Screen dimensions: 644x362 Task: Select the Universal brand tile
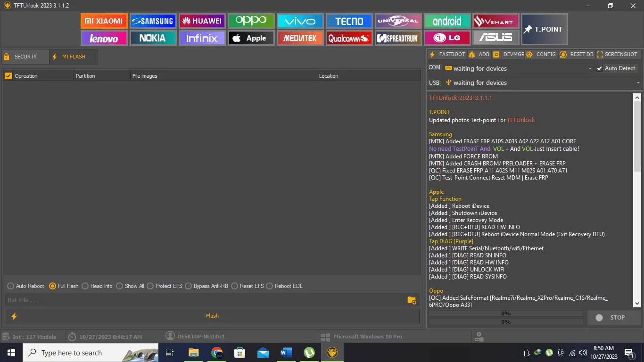click(398, 21)
